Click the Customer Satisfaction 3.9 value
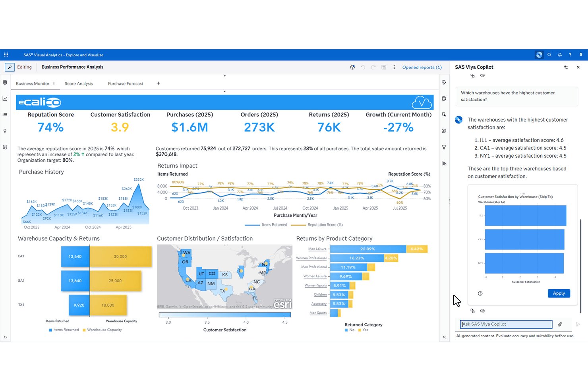 pos(120,127)
